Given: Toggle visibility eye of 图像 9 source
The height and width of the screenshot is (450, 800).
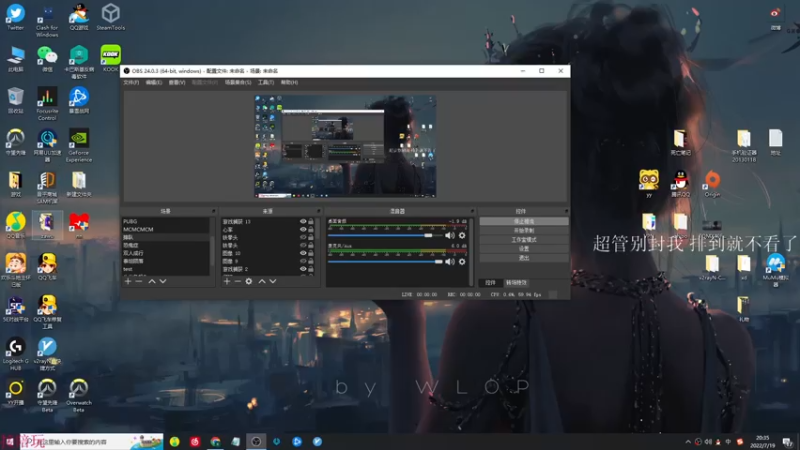Looking at the screenshot, I should [303, 261].
